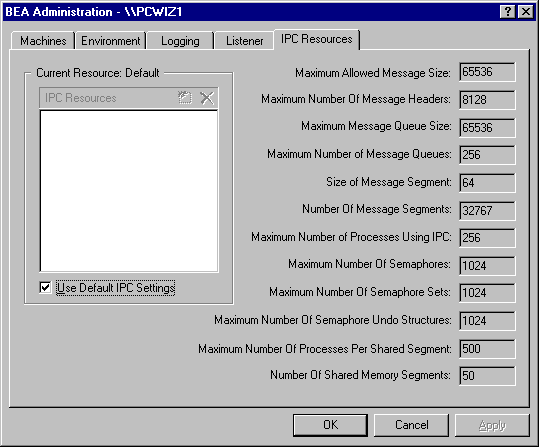Select the IPC Resources tab
539x447 pixels.
click(x=317, y=39)
